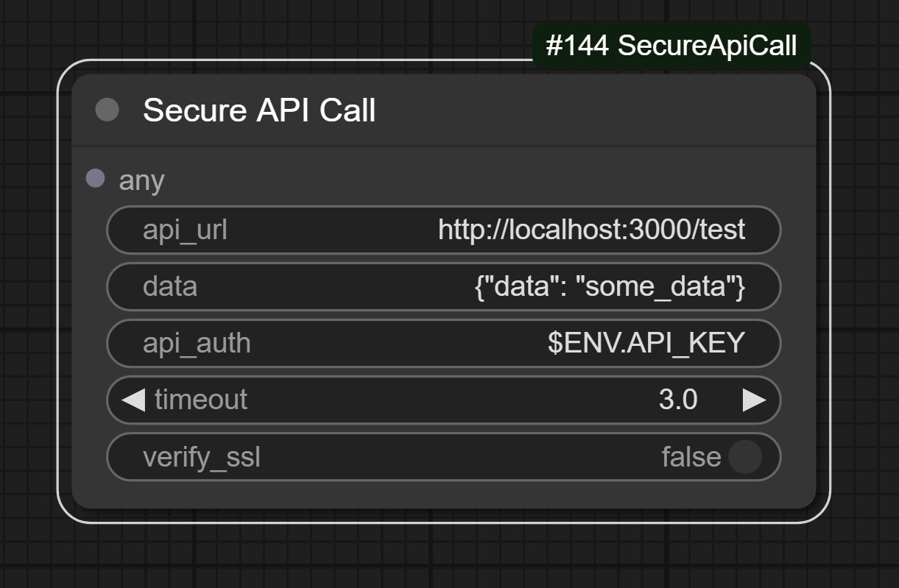Click the http://localhost:3000/test value
The height and width of the screenshot is (588, 899).
pyautogui.click(x=591, y=230)
